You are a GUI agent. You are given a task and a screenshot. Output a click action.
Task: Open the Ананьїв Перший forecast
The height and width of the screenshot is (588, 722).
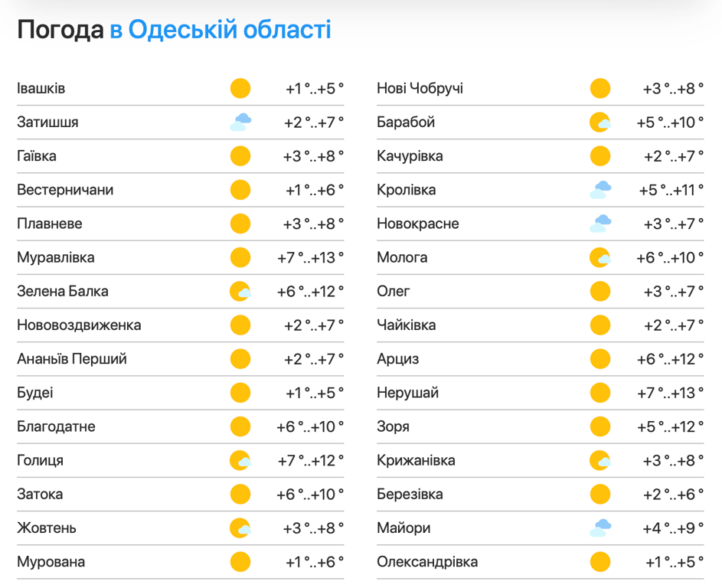[72, 359]
